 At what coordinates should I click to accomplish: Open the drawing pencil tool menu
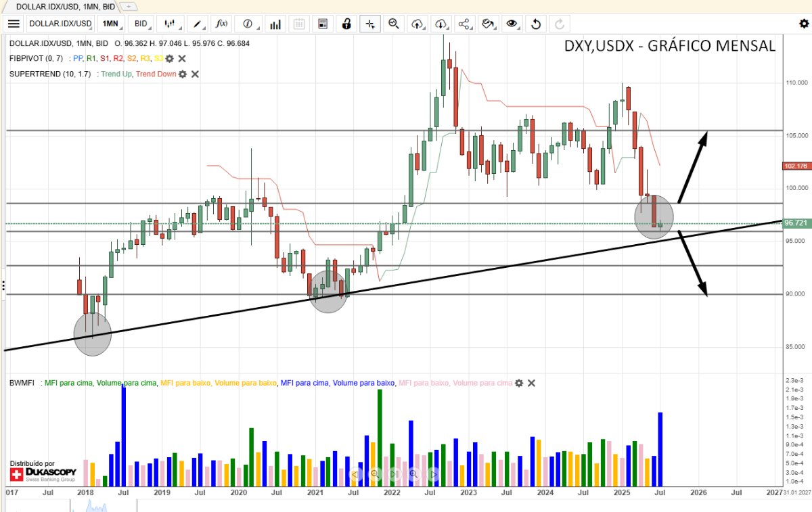coord(198,24)
